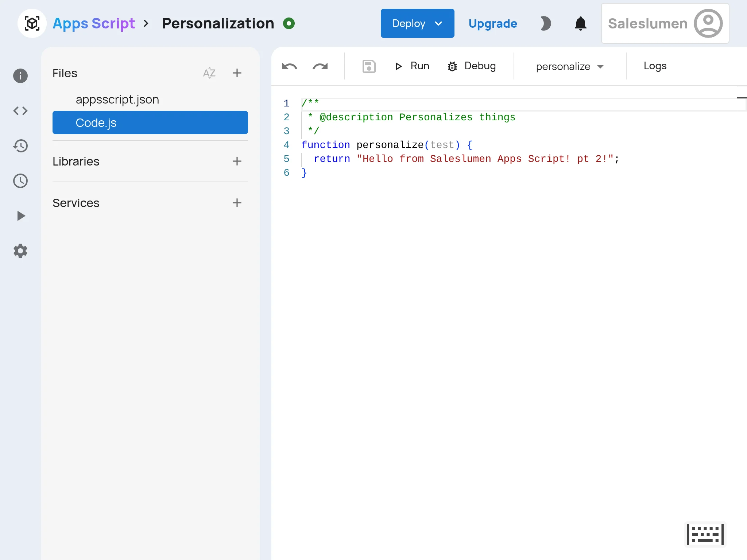Redo the last edit
747x560 pixels.
(320, 66)
